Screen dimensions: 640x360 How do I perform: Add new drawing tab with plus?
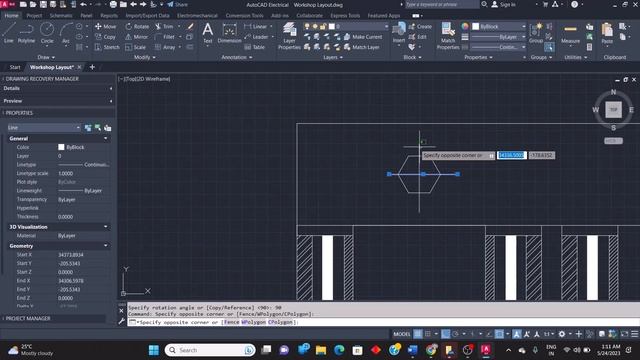tap(92, 67)
